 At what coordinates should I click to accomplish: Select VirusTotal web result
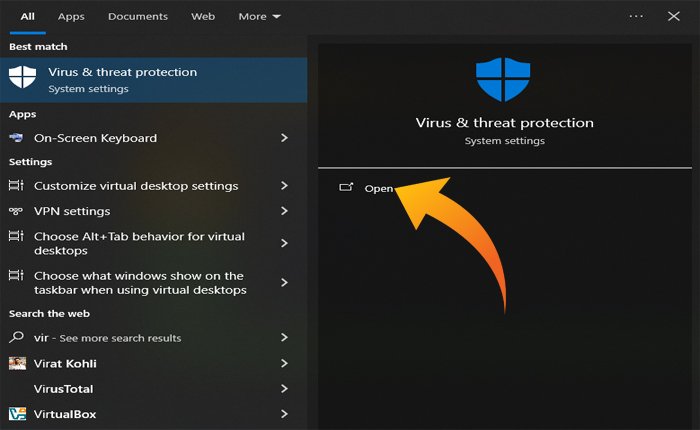click(154, 389)
